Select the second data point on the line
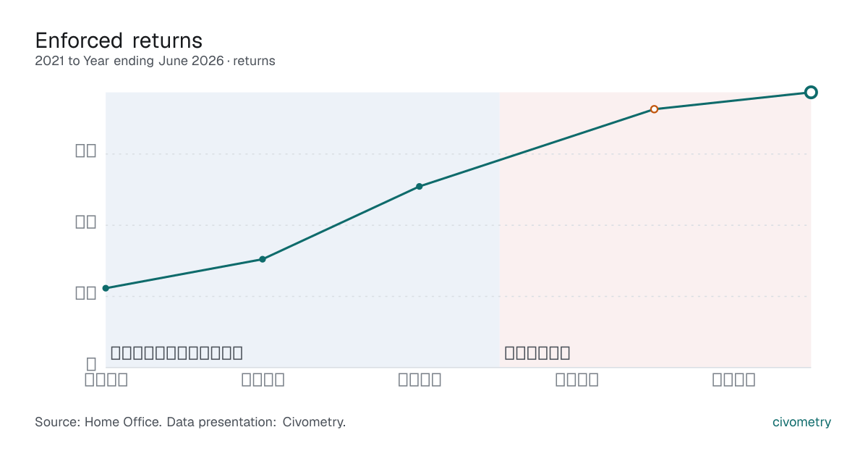Image resolution: width=868 pixels, height=456 pixels. click(x=263, y=259)
